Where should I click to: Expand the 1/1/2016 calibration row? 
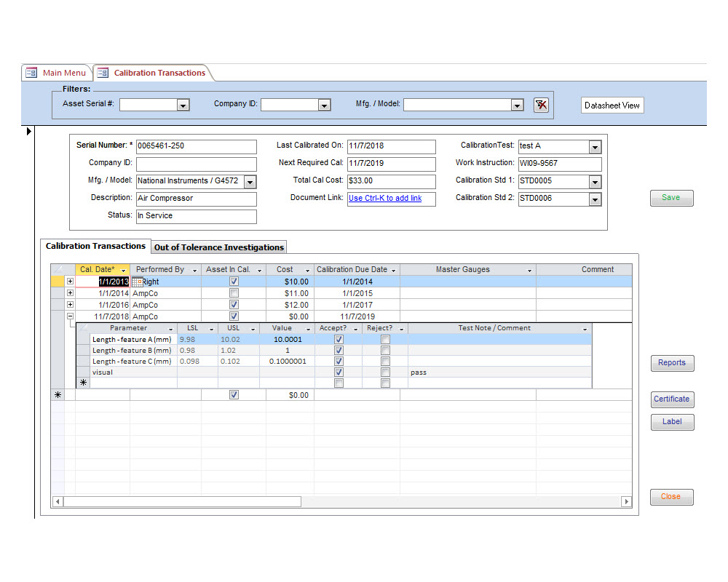click(x=70, y=305)
